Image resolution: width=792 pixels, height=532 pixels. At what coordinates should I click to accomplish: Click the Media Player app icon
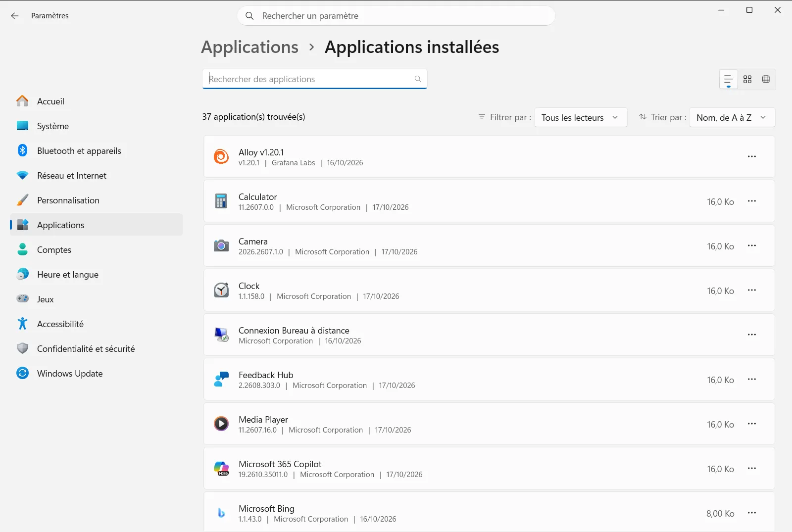coord(221,424)
